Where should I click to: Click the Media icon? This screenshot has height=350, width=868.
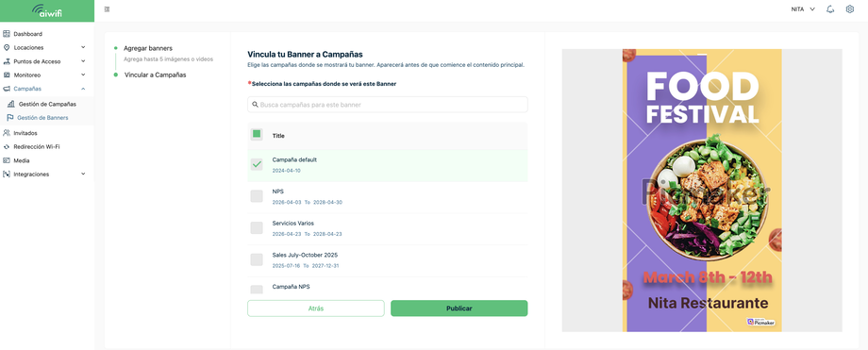pyautogui.click(x=7, y=160)
